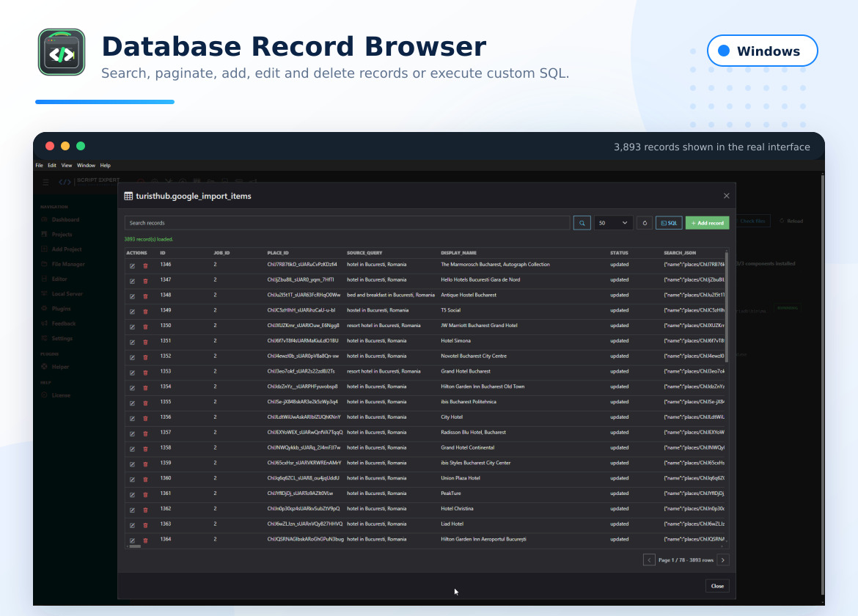858x616 pixels.
Task: Open the SQL query editor
Action: click(x=669, y=223)
